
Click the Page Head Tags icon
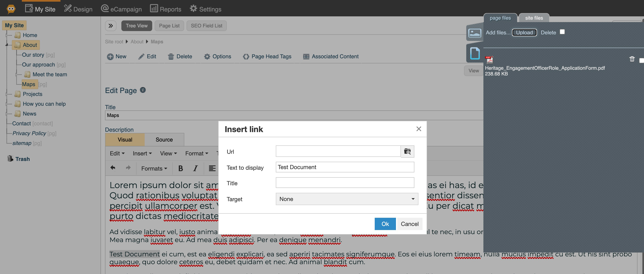coord(246,57)
